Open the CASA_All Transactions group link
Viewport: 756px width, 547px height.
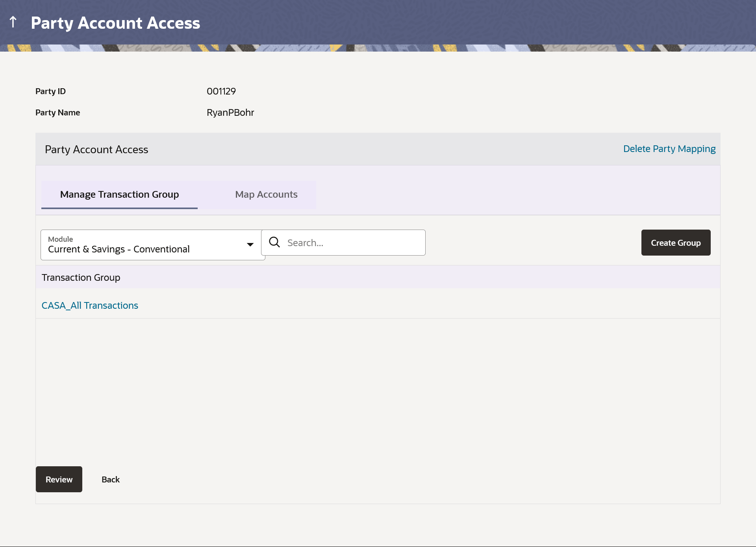coord(90,306)
